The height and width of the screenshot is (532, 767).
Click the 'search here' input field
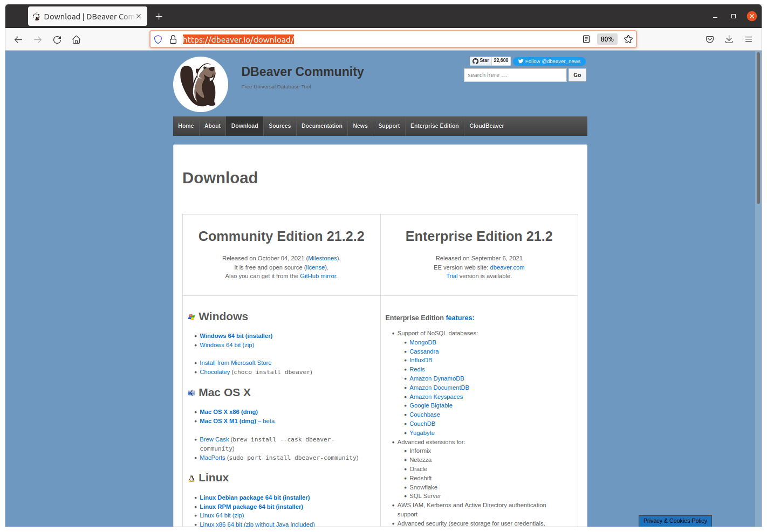[515, 75]
